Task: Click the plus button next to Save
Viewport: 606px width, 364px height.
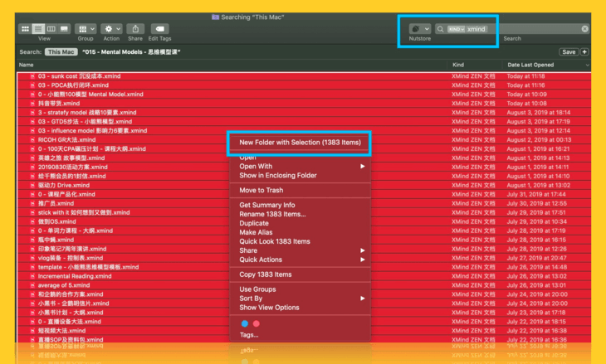Action: [x=584, y=51]
